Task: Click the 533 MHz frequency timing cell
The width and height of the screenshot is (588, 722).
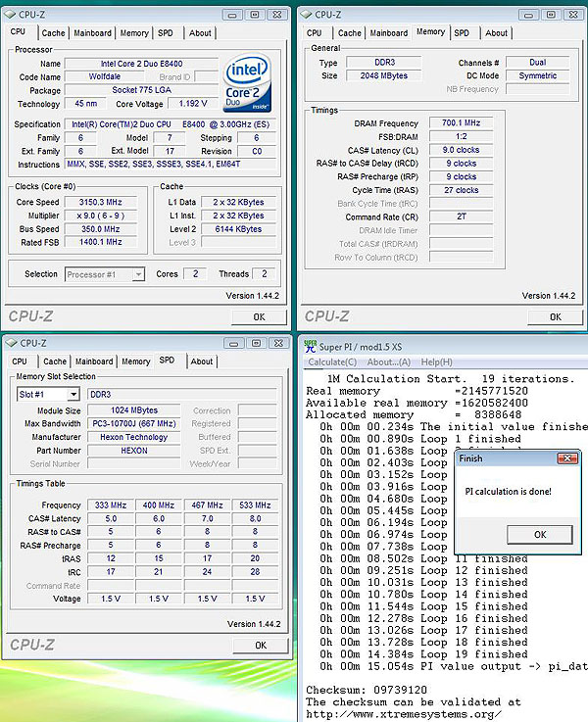Action: (x=255, y=505)
